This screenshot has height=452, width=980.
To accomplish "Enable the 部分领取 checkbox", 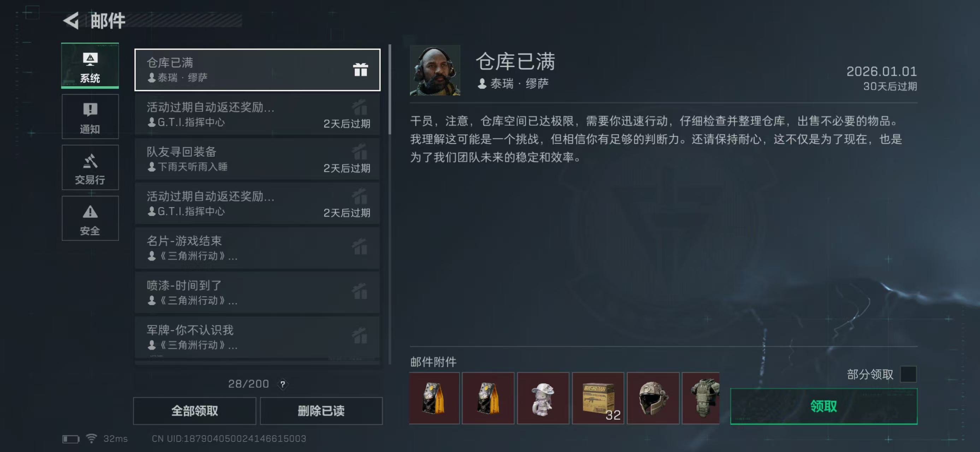I will (x=908, y=374).
